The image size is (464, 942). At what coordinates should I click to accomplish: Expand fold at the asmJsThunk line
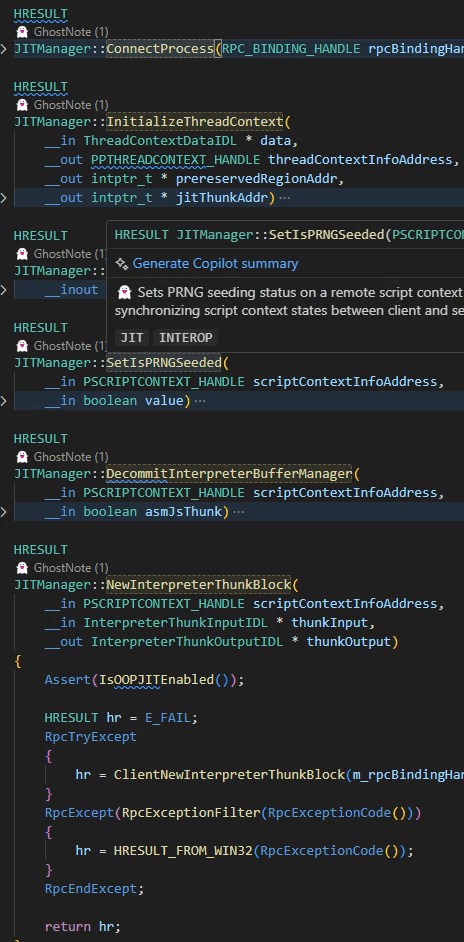(x=4, y=512)
